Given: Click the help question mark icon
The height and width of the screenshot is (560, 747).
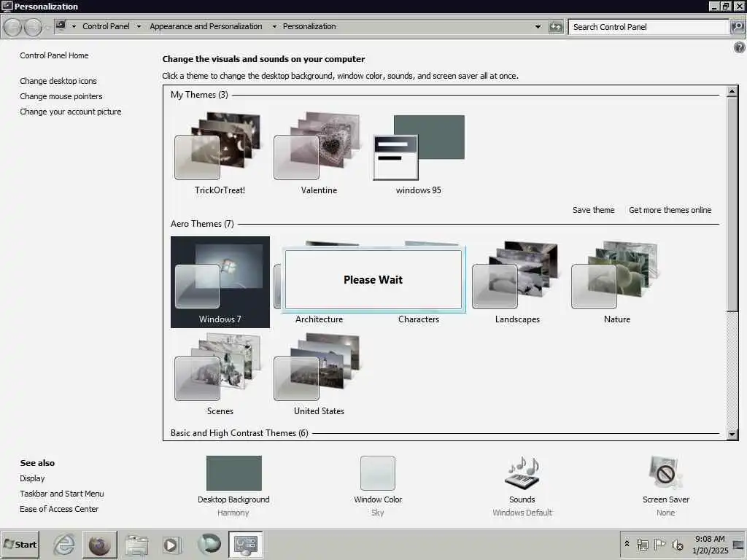Looking at the screenshot, I should pos(740,47).
